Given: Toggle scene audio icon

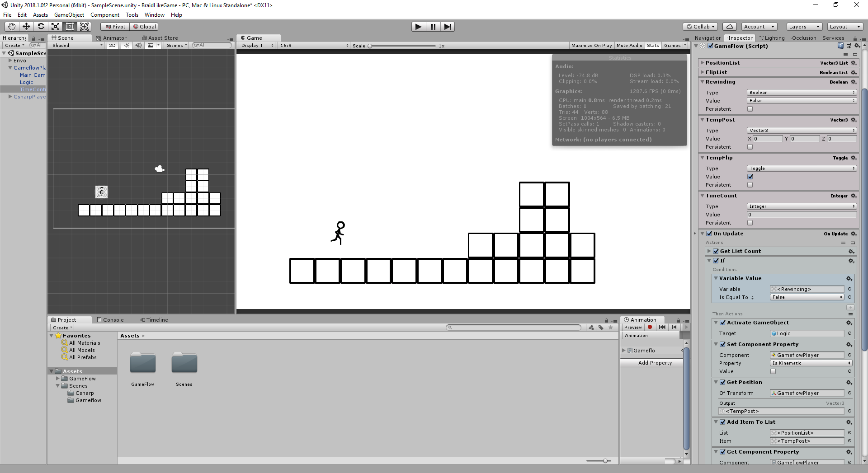Looking at the screenshot, I should [x=138, y=45].
